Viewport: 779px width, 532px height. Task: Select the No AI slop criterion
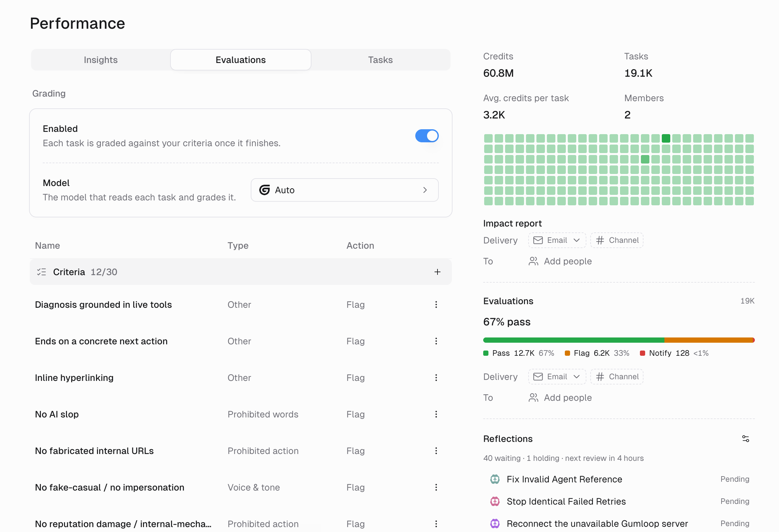[57, 414]
